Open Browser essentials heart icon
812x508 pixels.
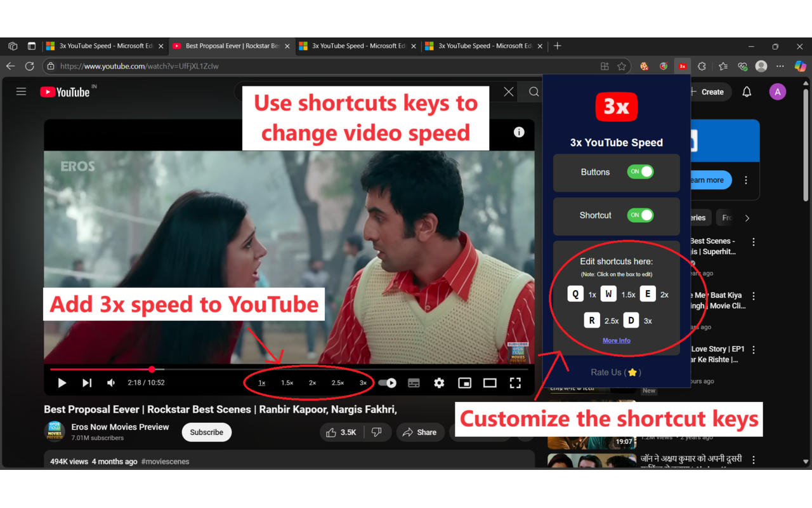pyautogui.click(x=743, y=66)
